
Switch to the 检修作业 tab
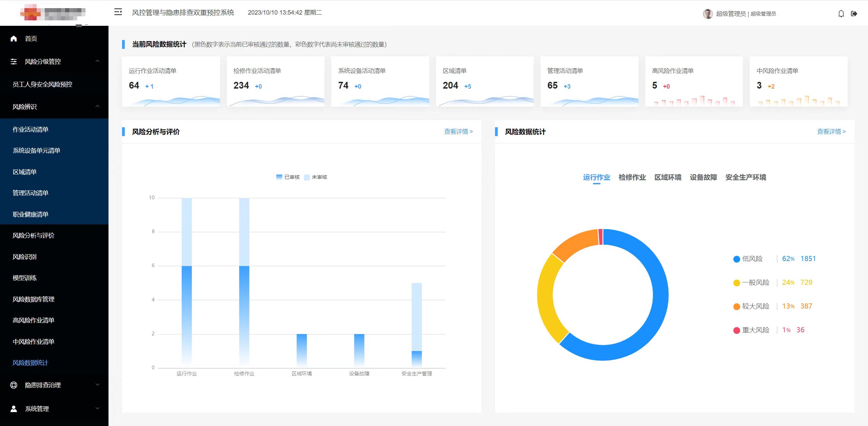click(x=632, y=177)
